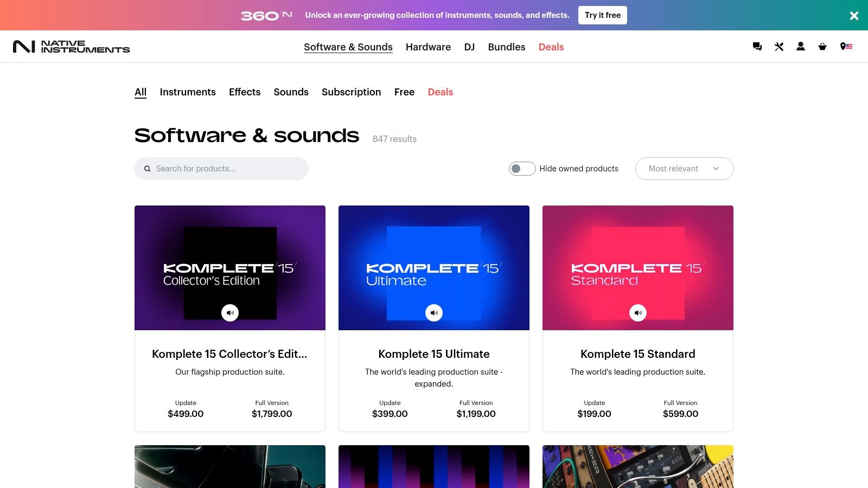Viewport: 868px width, 488px height.
Task: Open the shopping basket icon
Action: (x=822, y=47)
